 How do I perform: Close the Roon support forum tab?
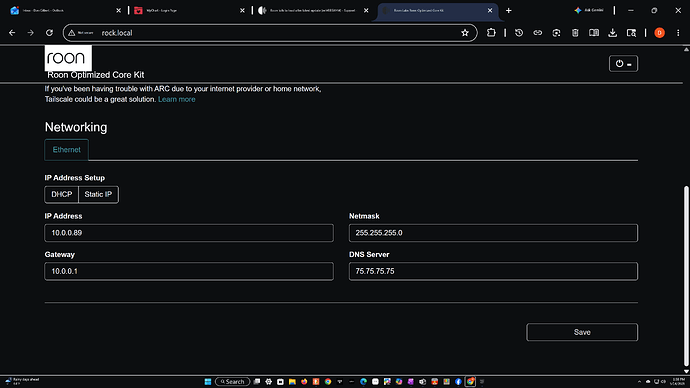tap(366, 10)
